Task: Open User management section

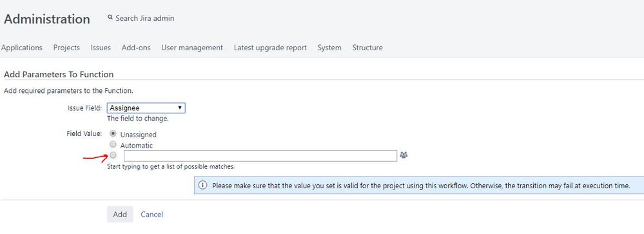Action: point(192,48)
